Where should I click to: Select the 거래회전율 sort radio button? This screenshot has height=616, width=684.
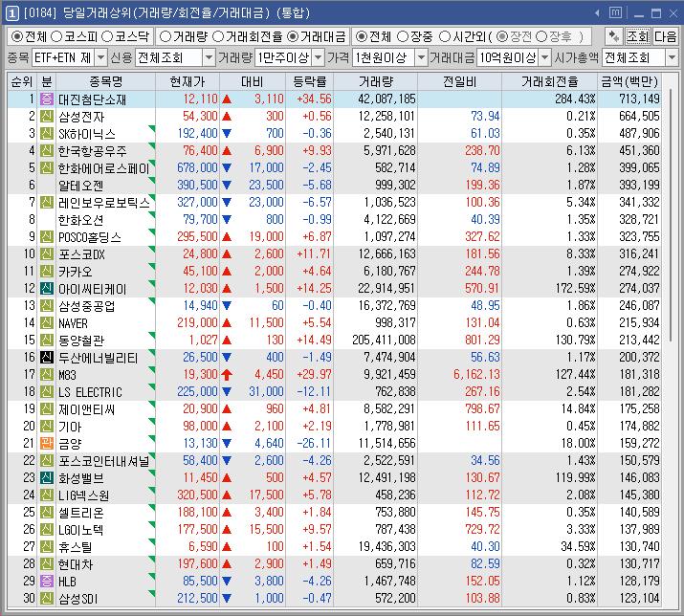[x=218, y=36]
